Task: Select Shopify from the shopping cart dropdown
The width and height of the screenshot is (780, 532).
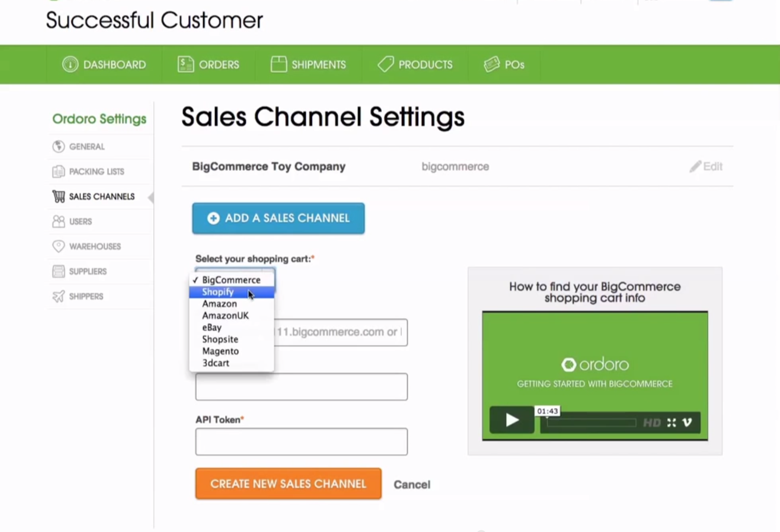Action: pos(218,292)
